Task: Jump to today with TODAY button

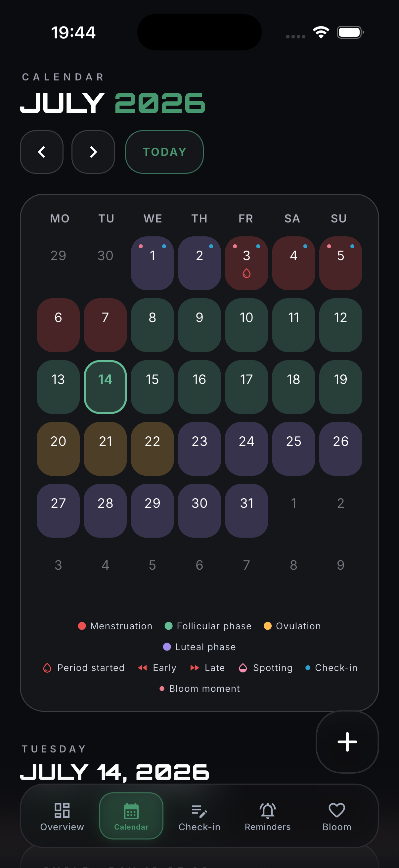Action: (164, 152)
